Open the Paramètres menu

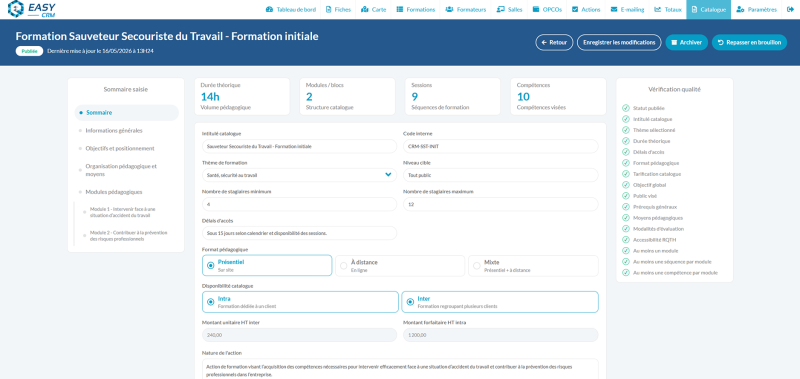(x=756, y=9)
